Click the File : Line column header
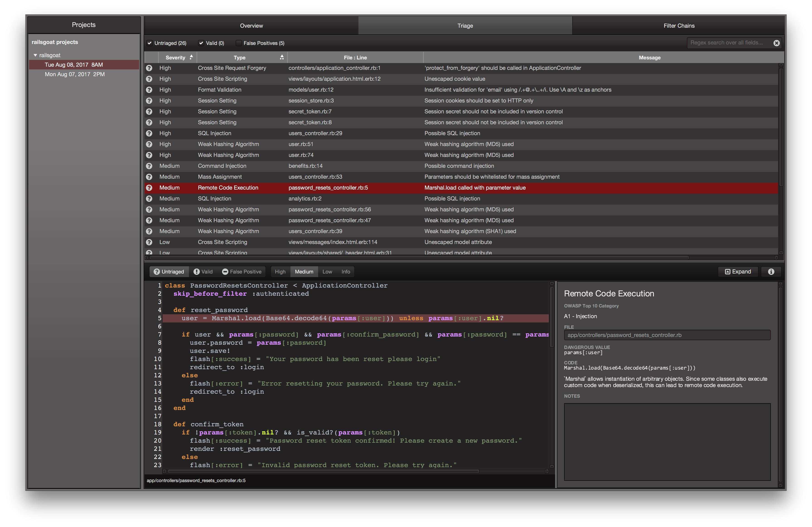 pos(355,57)
